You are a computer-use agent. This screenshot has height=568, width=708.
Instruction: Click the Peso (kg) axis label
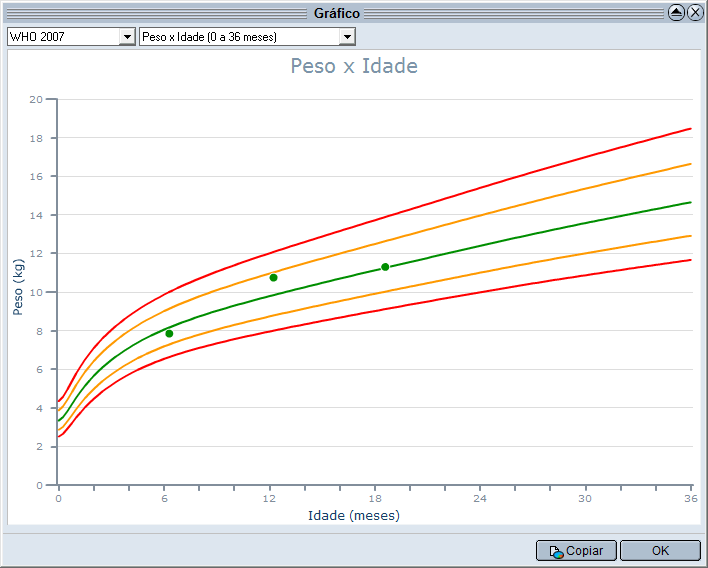pos(18,287)
